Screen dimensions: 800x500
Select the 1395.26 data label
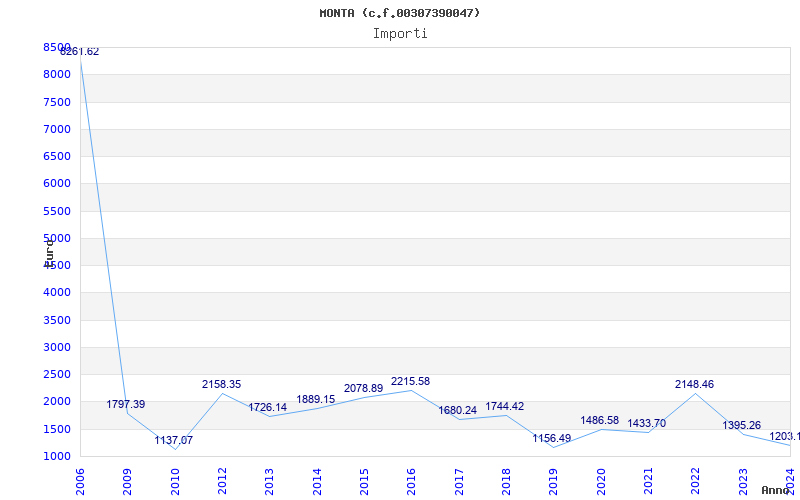coord(742,426)
